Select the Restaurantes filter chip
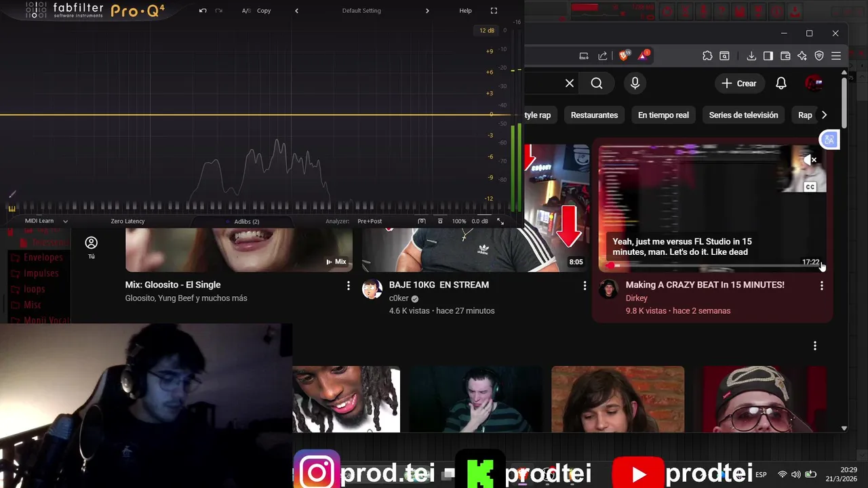 pos(594,115)
